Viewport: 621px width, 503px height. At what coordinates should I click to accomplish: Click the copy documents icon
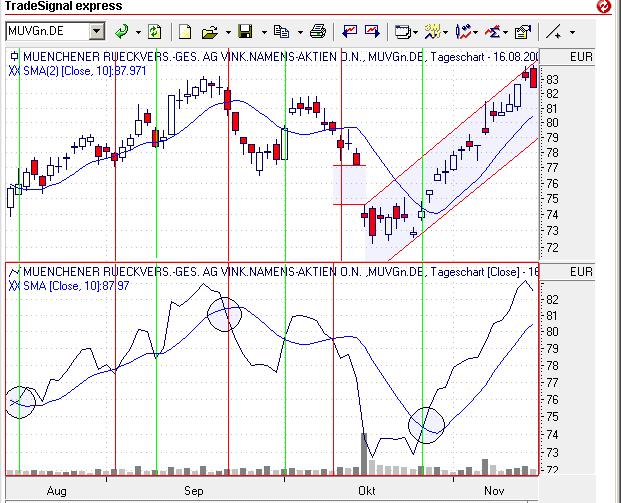click(282, 32)
